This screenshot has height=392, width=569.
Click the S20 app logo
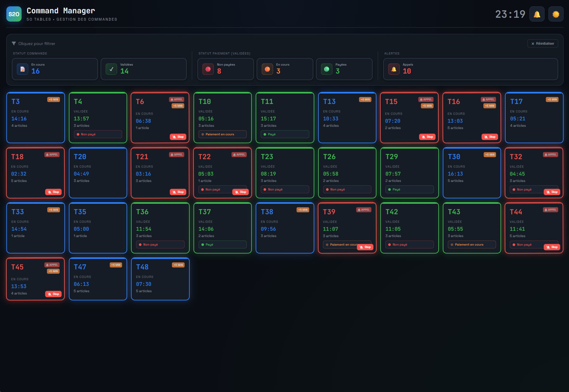point(14,14)
